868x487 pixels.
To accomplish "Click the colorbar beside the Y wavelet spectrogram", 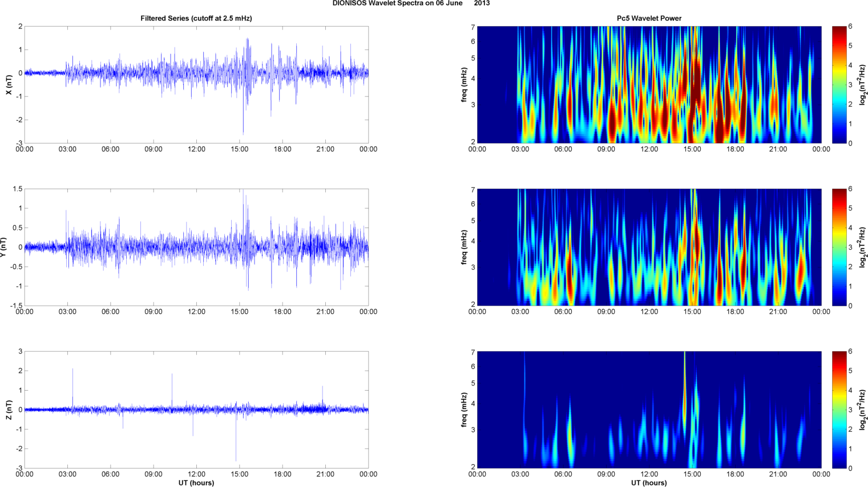I will coord(839,247).
